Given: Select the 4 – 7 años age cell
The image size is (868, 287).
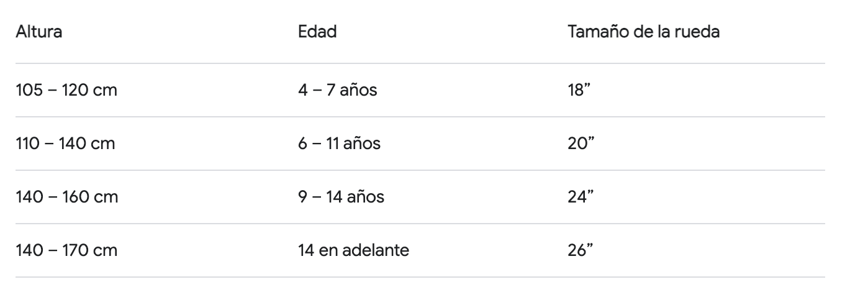Looking at the screenshot, I should pyautogui.click(x=337, y=91).
